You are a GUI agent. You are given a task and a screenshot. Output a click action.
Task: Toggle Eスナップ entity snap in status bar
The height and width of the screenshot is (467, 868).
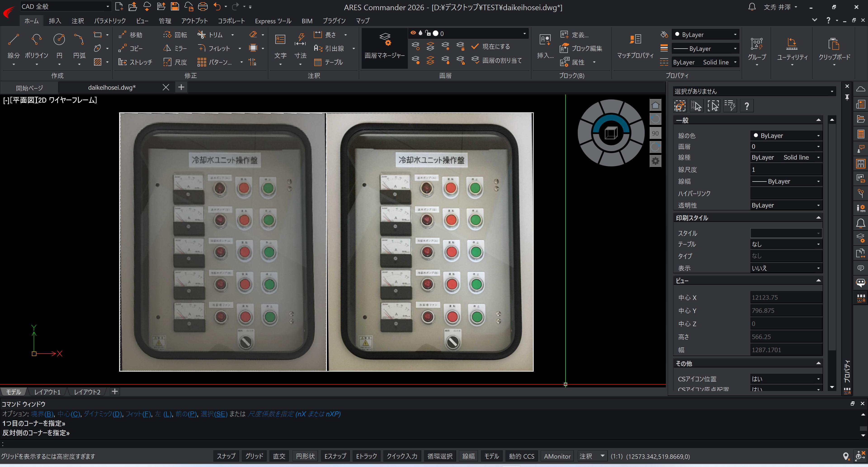coord(335,456)
